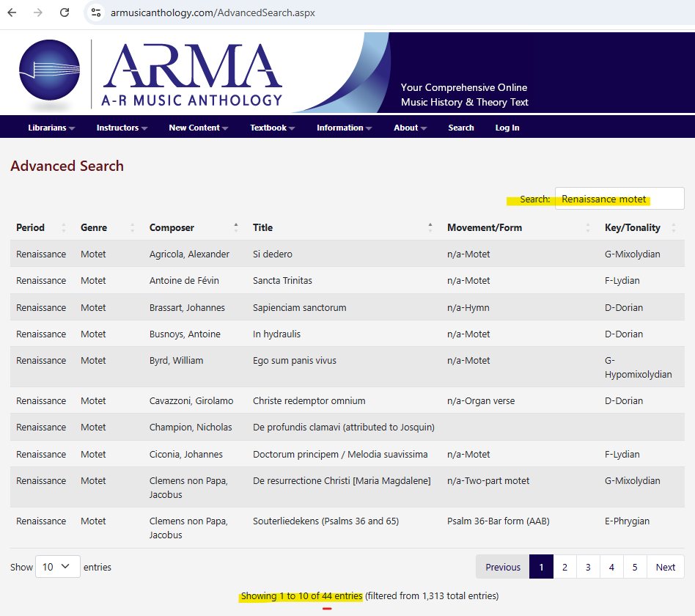The width and height of the screenshot is (695, 616).
Task: Click Log In in the navigation bar
Action: pos(507,128)
